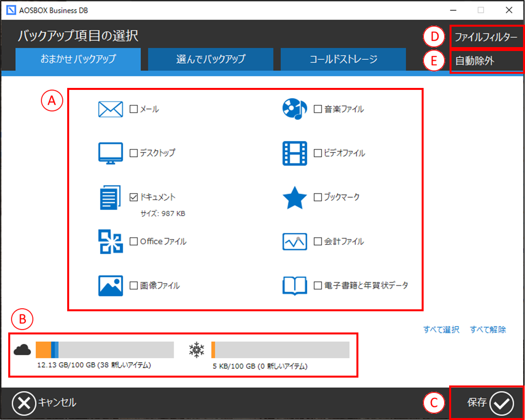Enable the メール checkbox

[x=134, y=109]
